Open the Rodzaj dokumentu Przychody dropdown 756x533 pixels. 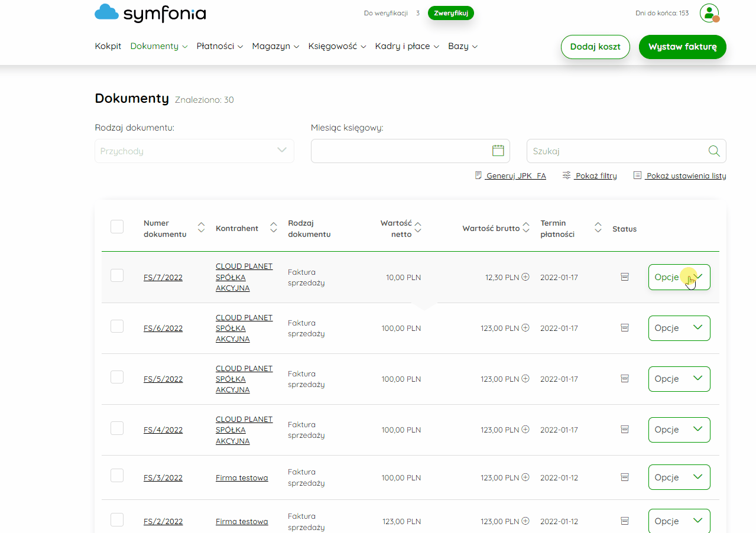194,151
